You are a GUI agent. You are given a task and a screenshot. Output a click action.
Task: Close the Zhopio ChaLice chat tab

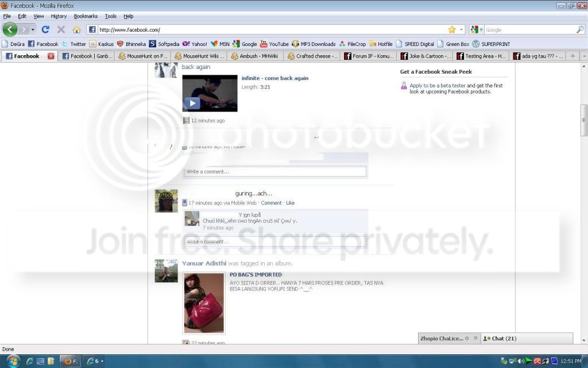[x=475, y=338]
